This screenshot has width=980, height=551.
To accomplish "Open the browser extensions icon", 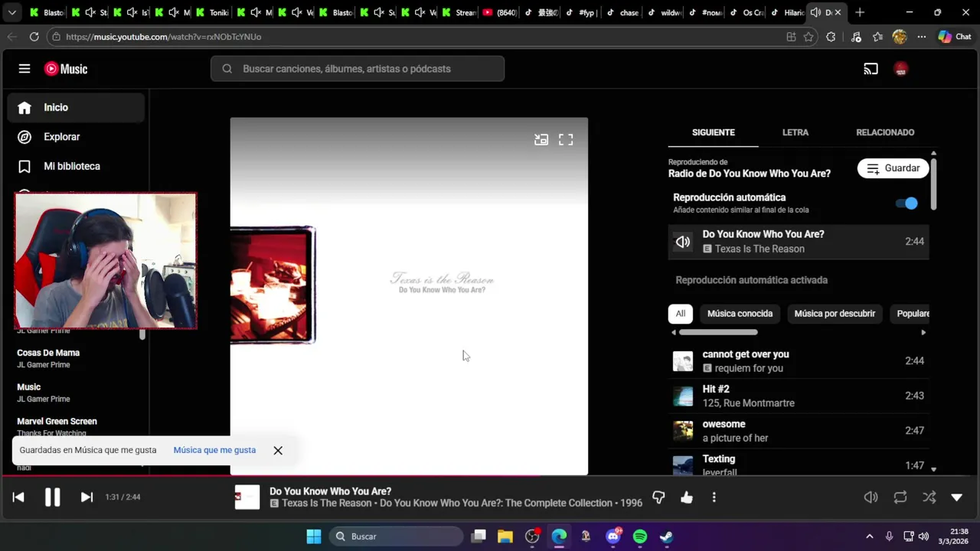I will (831, 37).
